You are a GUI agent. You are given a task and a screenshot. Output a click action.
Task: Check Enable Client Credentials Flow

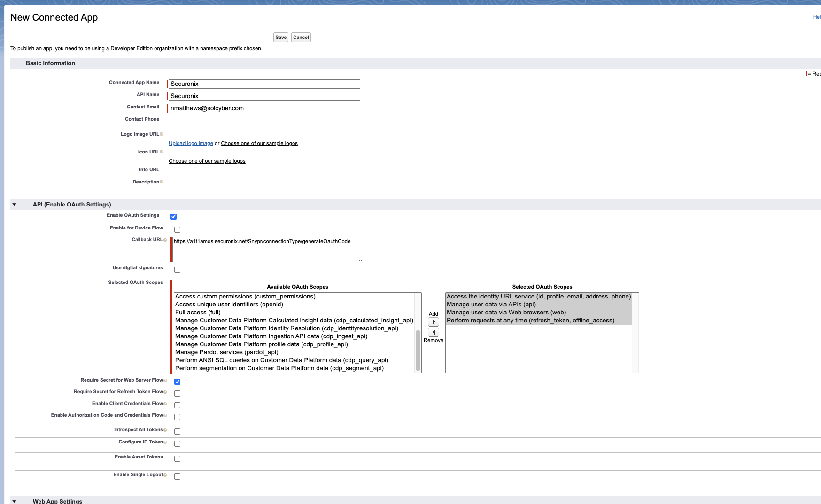(x=177, y=405)
